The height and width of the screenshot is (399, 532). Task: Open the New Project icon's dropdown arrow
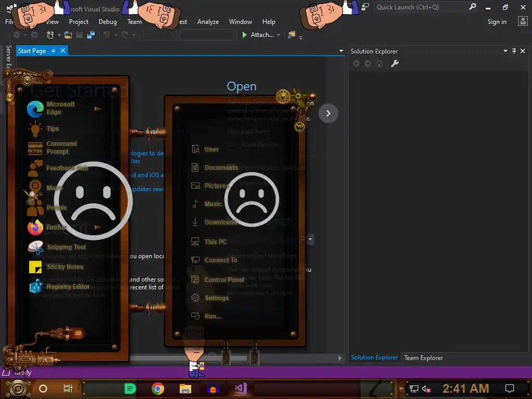pos(59,35)
